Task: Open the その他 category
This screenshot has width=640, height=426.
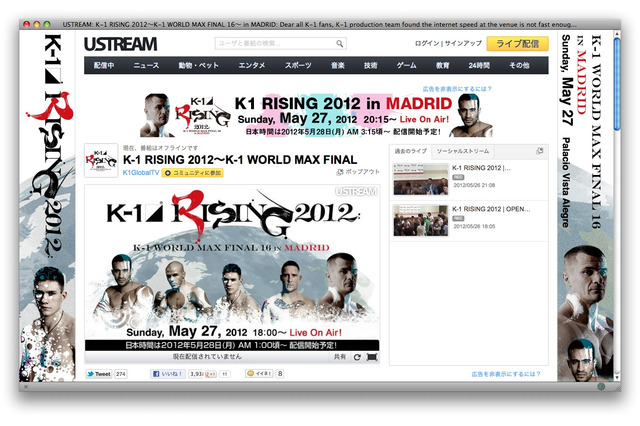Action: tap(519, 65)
